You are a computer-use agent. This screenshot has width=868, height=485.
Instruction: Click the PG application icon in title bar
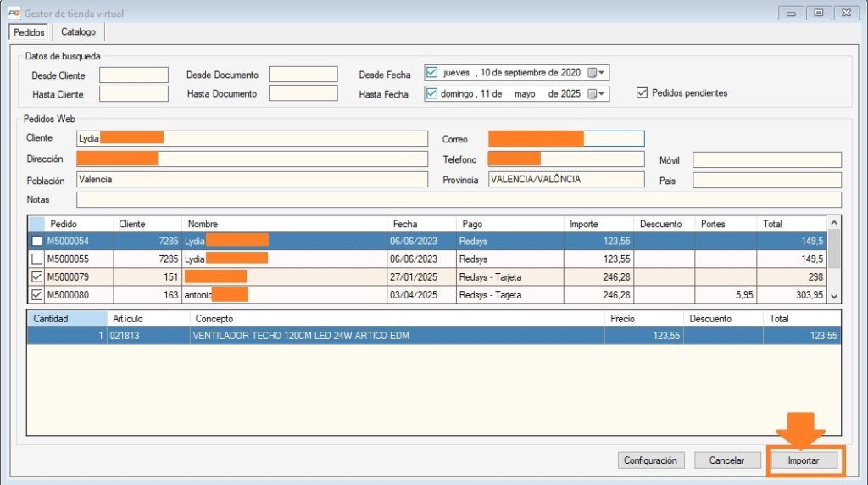14,13
